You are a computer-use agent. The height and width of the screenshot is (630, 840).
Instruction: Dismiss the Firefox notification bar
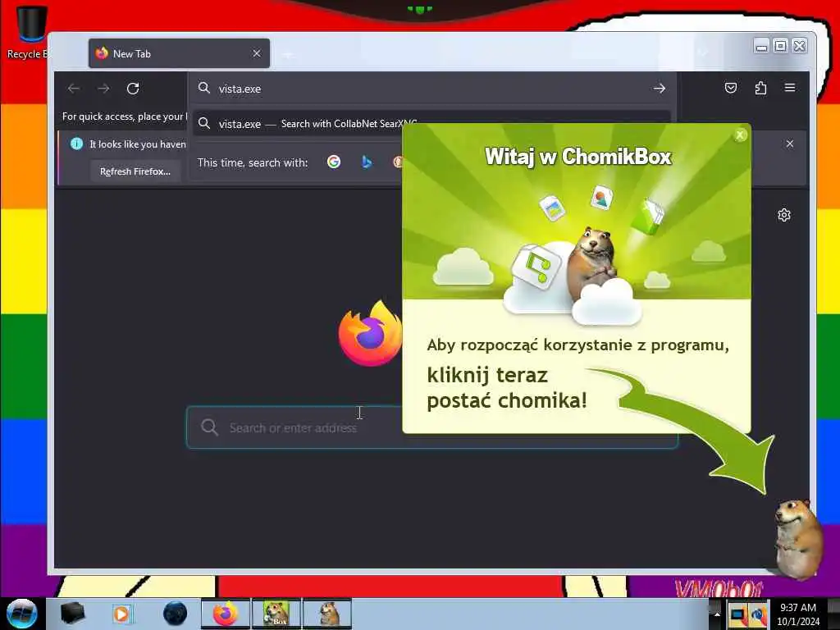pos(790,144)
